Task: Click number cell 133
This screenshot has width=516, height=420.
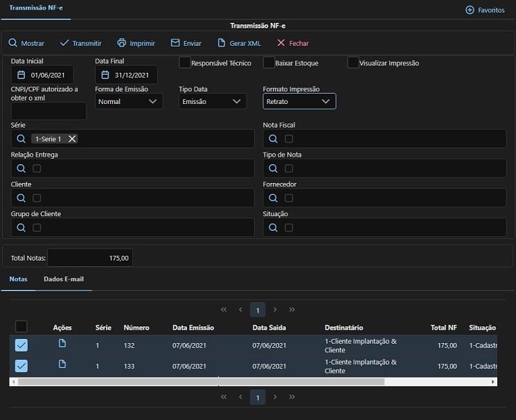Action: coord(129,366)
